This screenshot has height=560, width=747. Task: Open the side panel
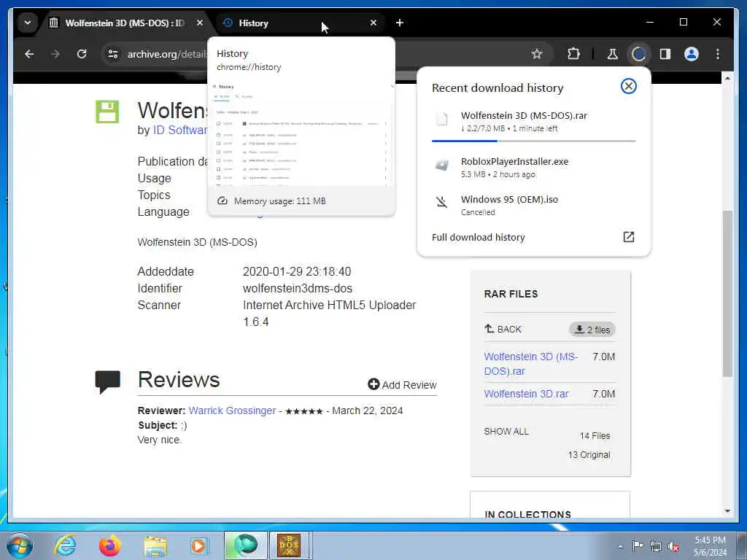point(665,54)
